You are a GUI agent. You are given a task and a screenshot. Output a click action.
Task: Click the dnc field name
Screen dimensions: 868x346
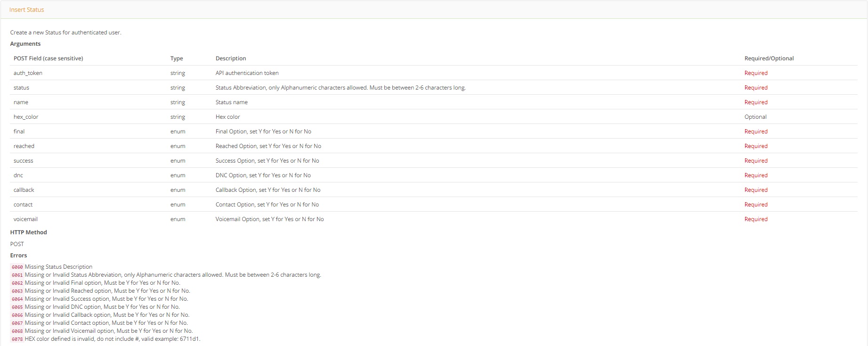18,175
